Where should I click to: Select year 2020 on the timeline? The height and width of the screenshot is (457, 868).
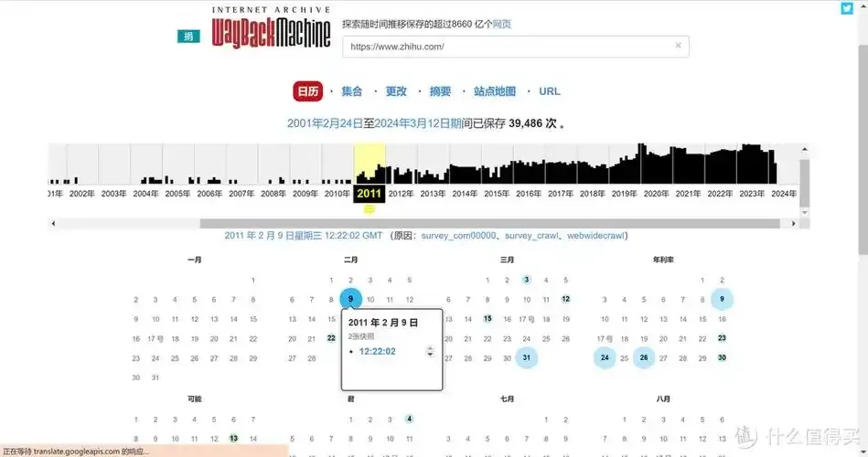(657, 194)
